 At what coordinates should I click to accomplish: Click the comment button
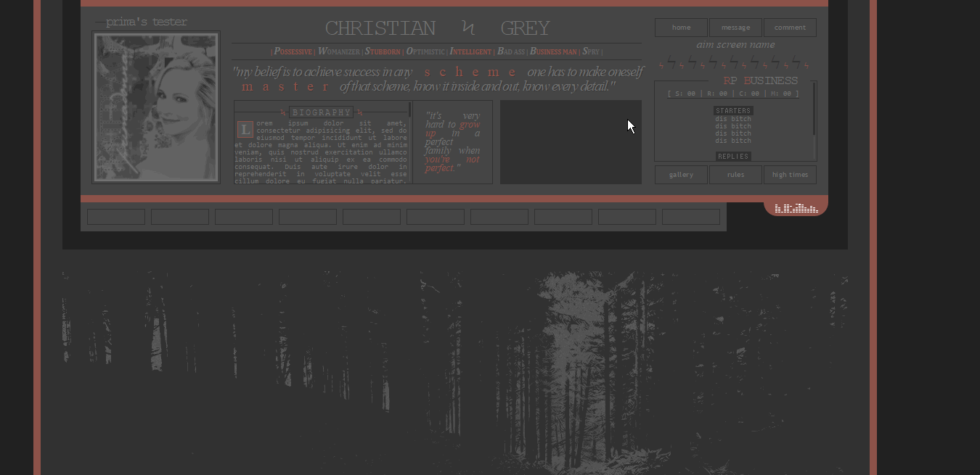(790, 28)
